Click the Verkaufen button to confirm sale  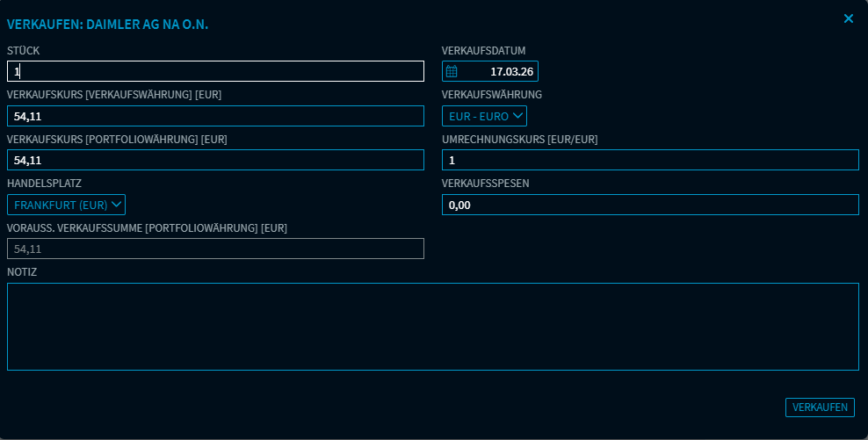pyautogui.click(x=819, y=408)
